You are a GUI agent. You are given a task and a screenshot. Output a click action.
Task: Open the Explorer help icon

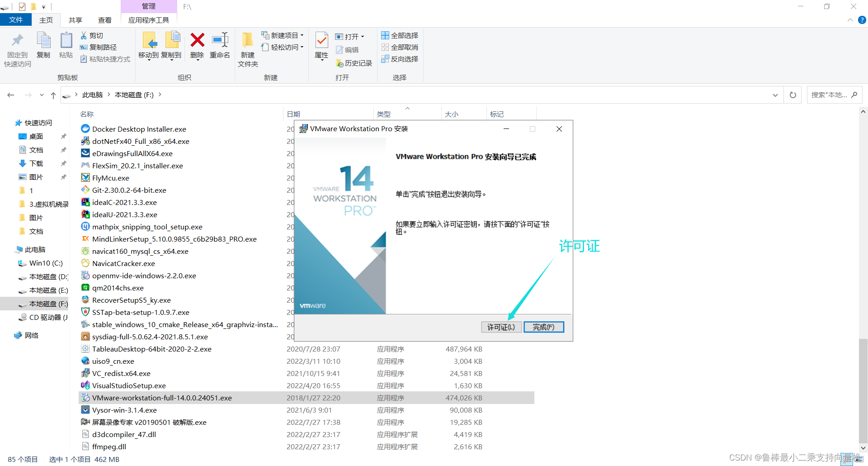click(862, 20)
